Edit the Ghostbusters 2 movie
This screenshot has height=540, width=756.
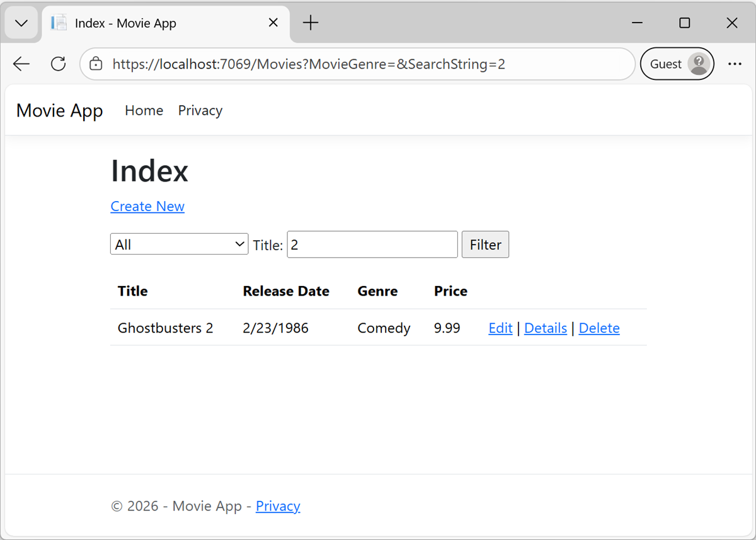coord(500,328)
